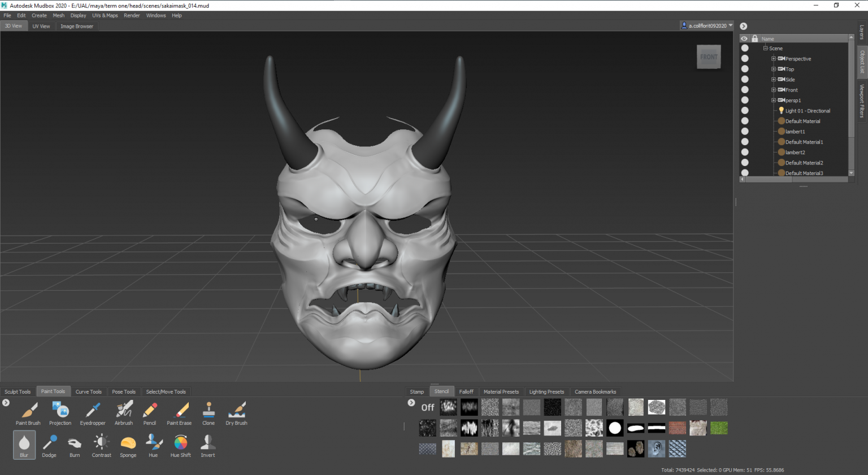Open the Image Browser view

click(x=76, y=26)
